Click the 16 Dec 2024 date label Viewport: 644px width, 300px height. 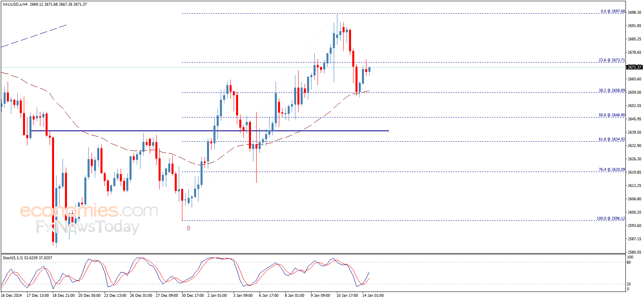pos(12,296)
